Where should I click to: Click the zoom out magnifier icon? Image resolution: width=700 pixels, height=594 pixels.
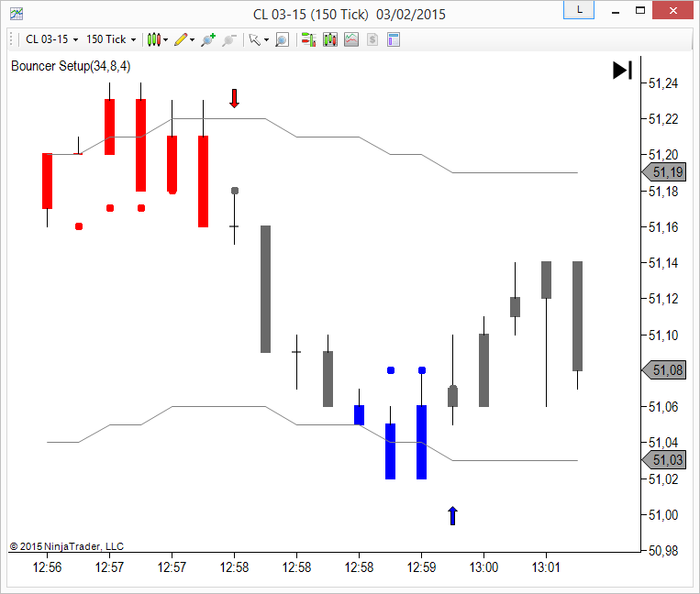pyautogui.click(x=228, y=39)
